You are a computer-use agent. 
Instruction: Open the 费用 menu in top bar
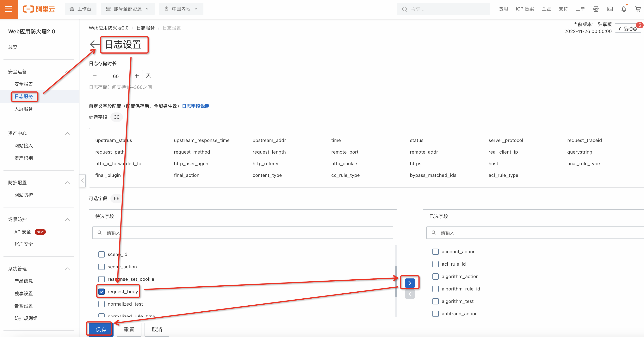pyautogui.click(x=503, y=9)
